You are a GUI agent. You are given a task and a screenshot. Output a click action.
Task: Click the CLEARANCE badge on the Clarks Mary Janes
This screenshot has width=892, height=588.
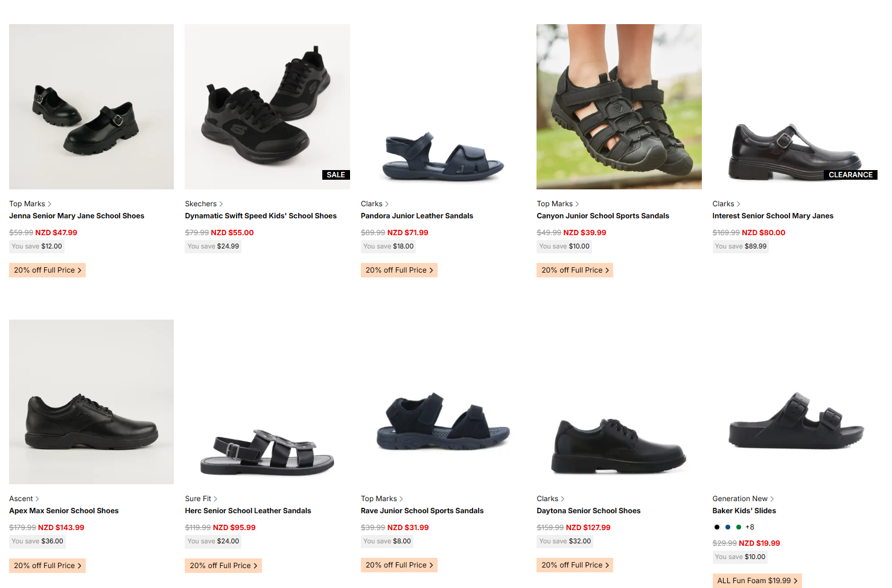tap(850, 175)
